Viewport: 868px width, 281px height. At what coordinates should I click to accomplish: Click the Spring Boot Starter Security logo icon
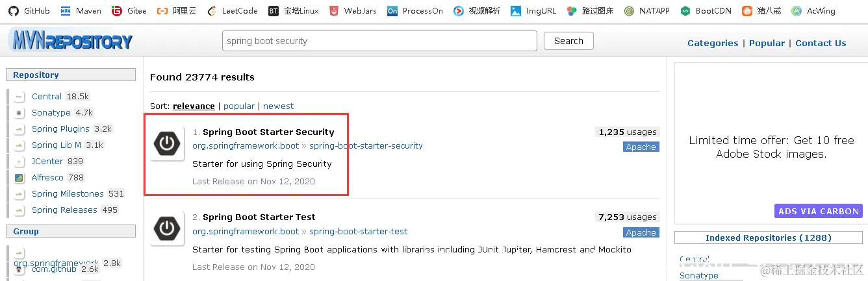[x=168, y=143]
